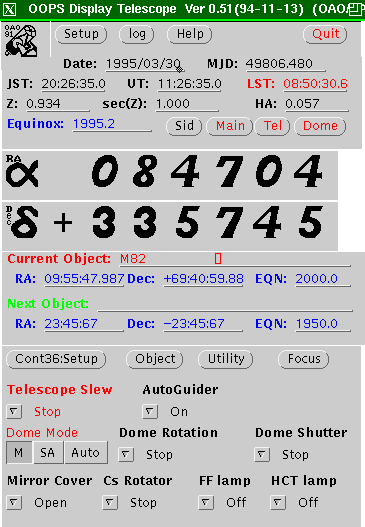Click the JST time field

pos(73,84)
